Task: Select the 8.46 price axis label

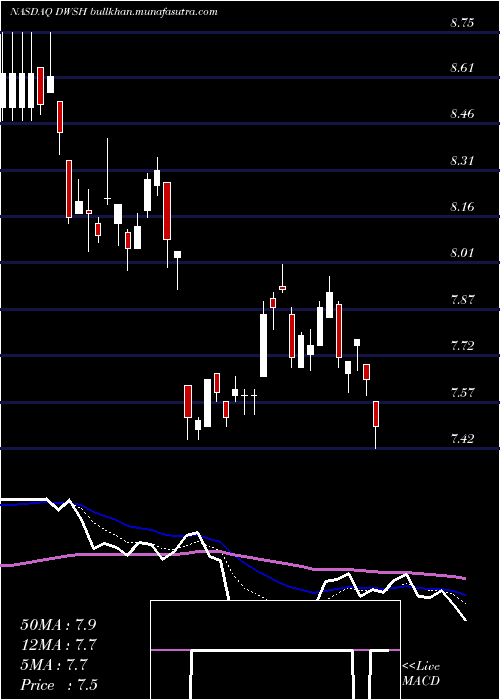Action: pos(462,114)
